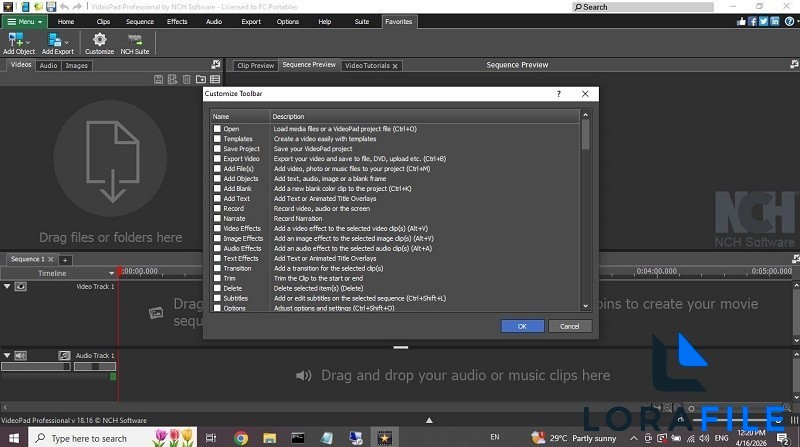Share via the Facebook icon
Viewport: 800px width, 447px height.
pos(753,21)
